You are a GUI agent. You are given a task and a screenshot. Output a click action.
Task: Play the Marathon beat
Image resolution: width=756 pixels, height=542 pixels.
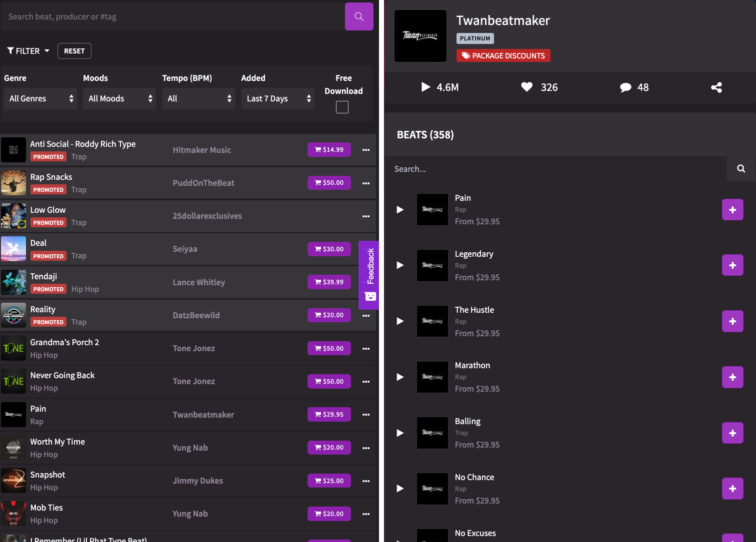(400, 377)
